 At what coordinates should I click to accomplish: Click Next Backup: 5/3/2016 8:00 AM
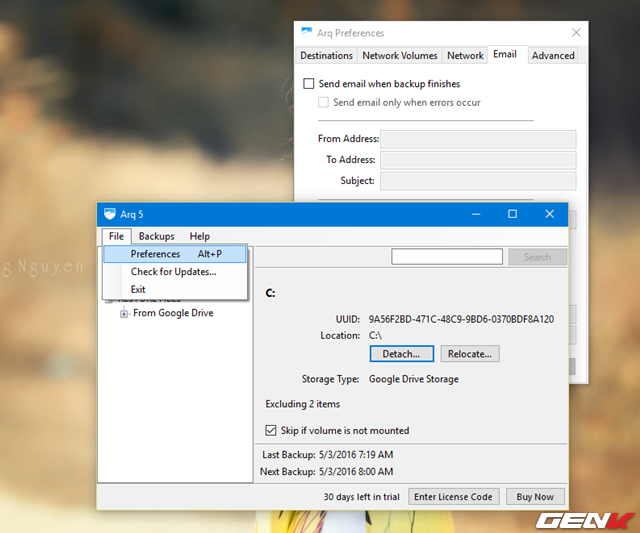coord(327,472)
